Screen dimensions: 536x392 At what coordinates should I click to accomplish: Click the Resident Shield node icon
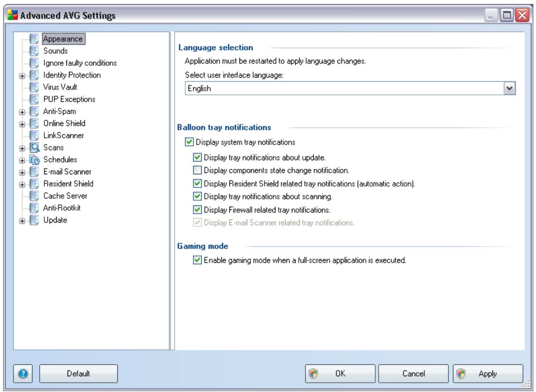pos(35,183)
